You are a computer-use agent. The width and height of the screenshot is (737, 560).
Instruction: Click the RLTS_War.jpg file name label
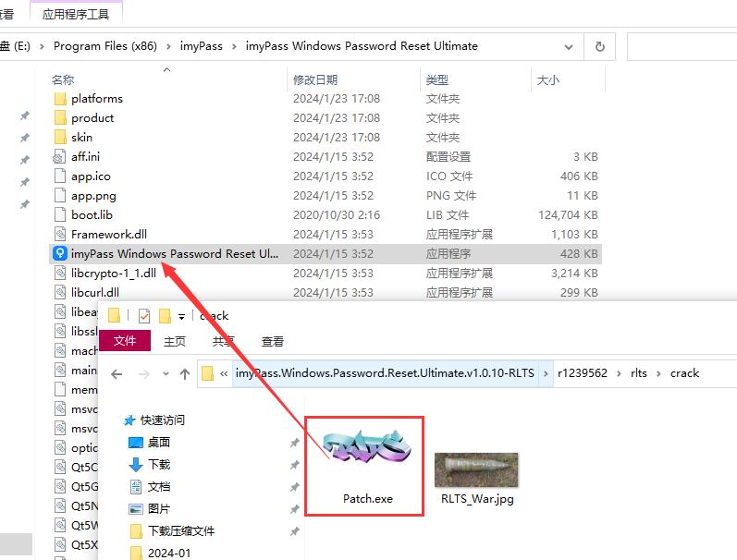pyautogui.click(x=477, y=499)
